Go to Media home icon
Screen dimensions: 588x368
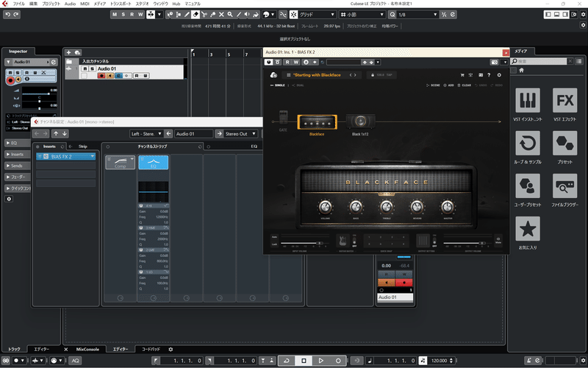pos(521,70)
